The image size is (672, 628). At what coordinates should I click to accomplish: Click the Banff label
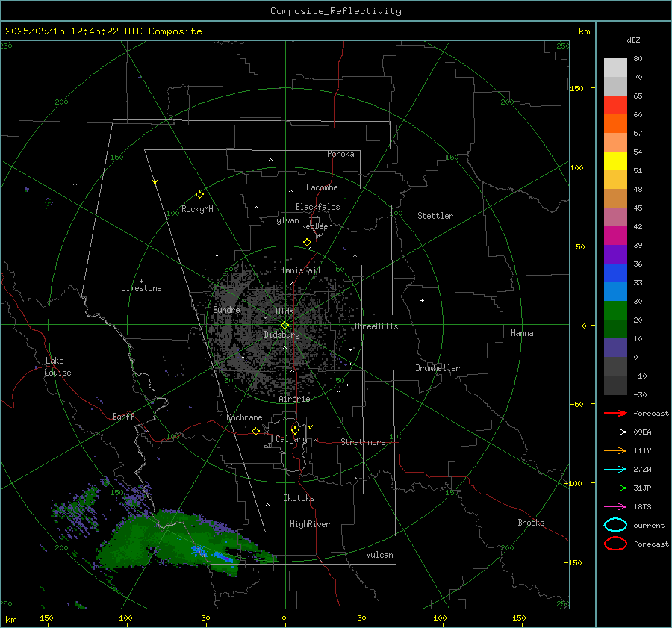[x=123, y=416]
